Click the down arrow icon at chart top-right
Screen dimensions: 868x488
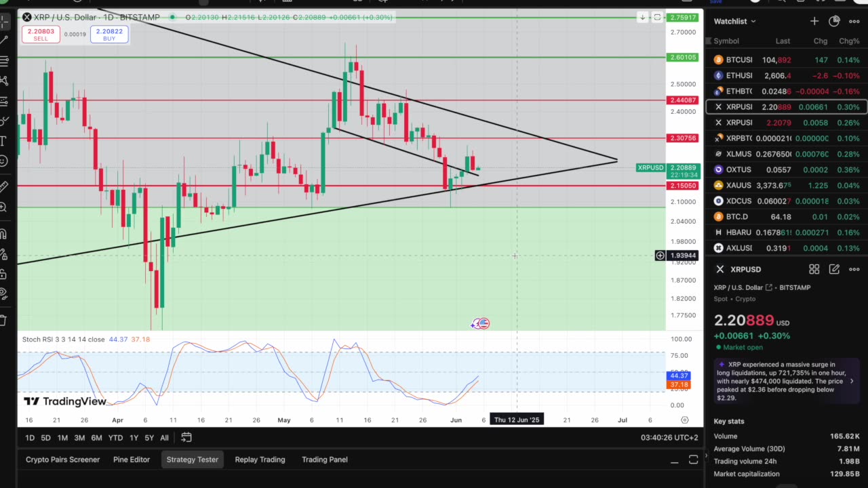(x=642, y=17)
